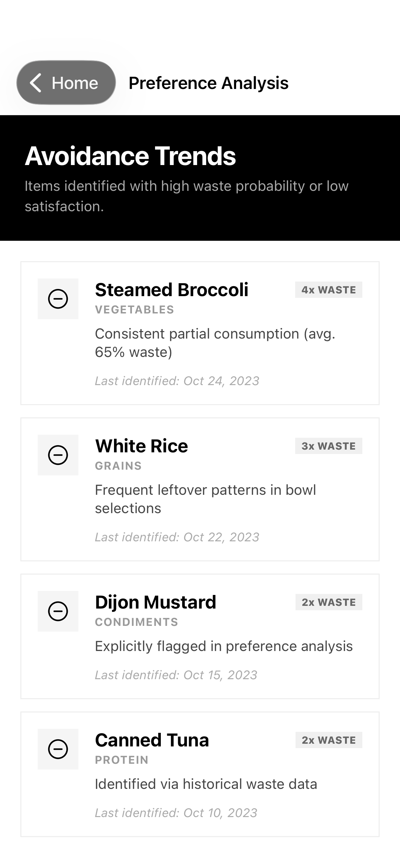Select the PROTEIN category label

coord(121,760)
